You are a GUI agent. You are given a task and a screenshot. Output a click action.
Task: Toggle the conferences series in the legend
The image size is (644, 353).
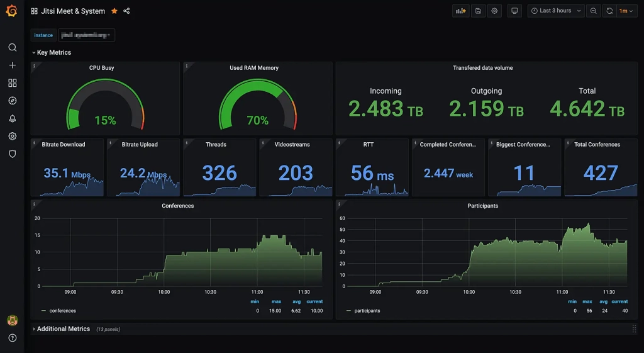62,311
